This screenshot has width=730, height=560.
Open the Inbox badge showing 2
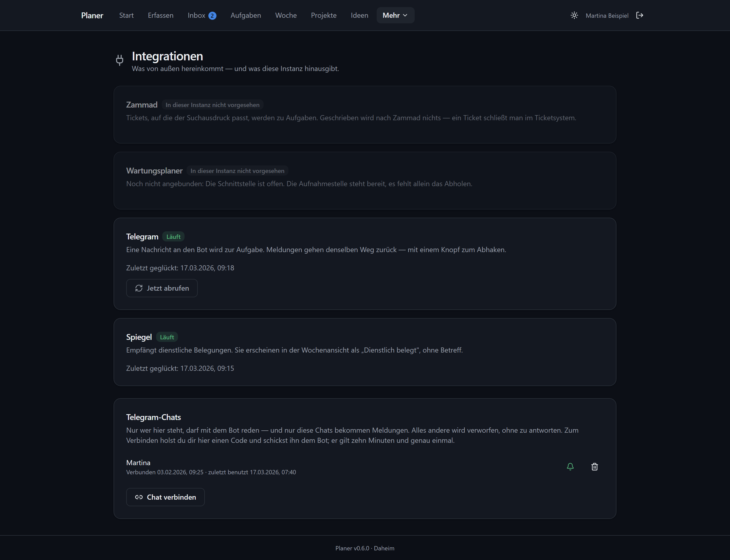point(212,16)
